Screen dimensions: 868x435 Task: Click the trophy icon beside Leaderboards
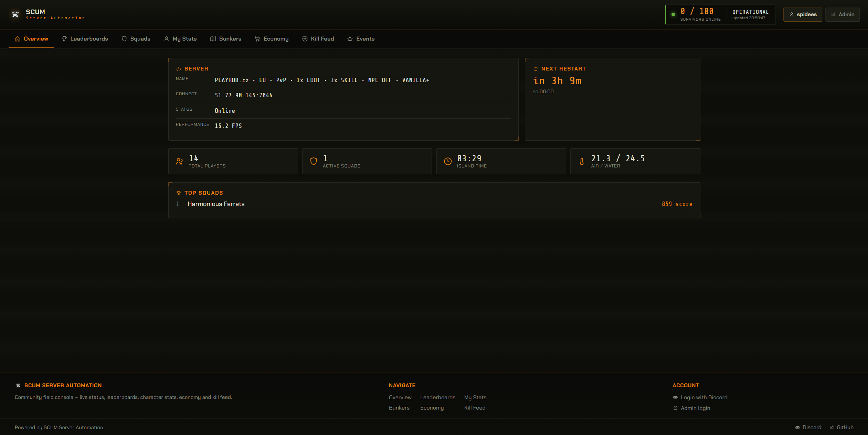point(64,39)
